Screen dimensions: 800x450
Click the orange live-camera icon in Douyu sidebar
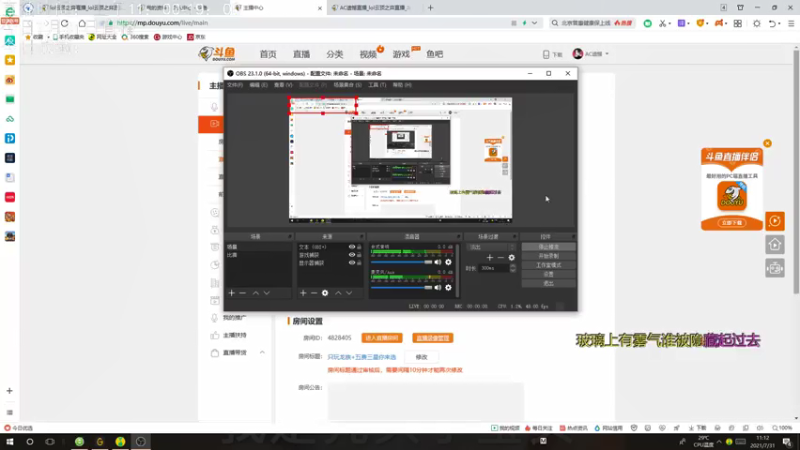214,123
